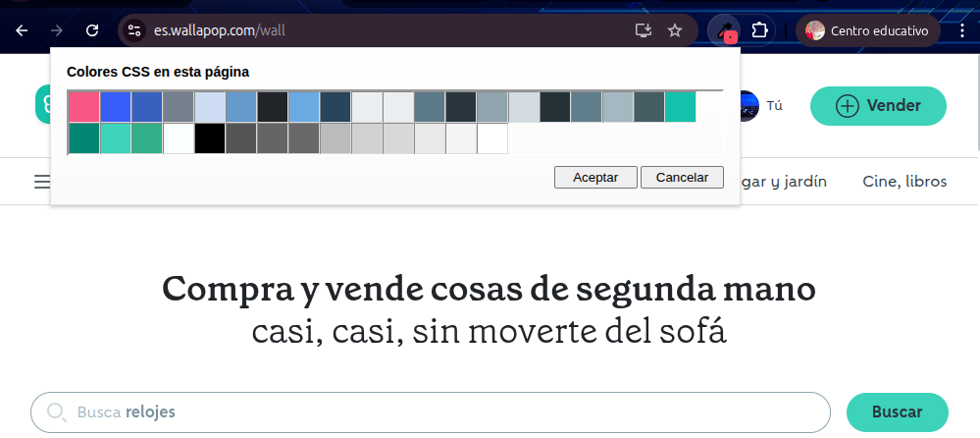Open the hamburger categories menu
980x438 pixels.
coord(42,182)
